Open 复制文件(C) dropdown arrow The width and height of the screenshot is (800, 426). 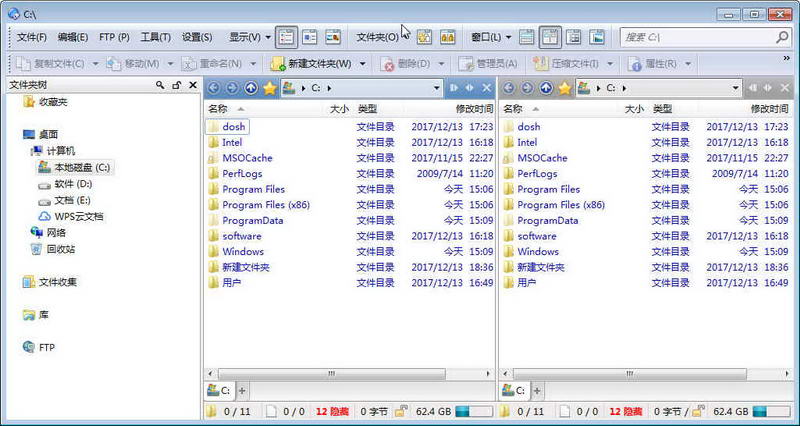click(95, 64)
